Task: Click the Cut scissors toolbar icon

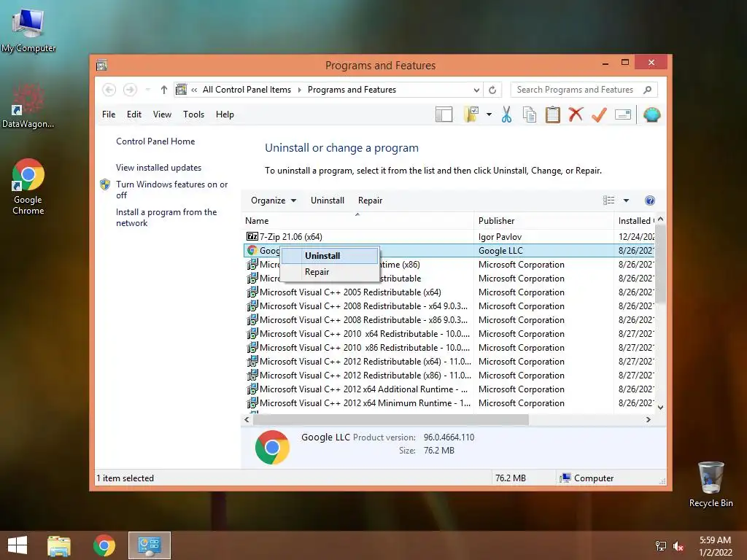Action: pos(506,114)
